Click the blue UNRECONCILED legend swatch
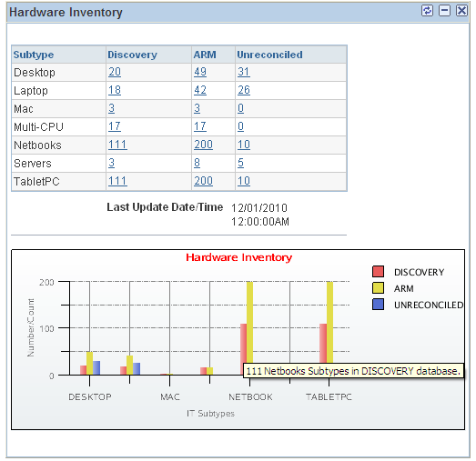 (378, 305)
